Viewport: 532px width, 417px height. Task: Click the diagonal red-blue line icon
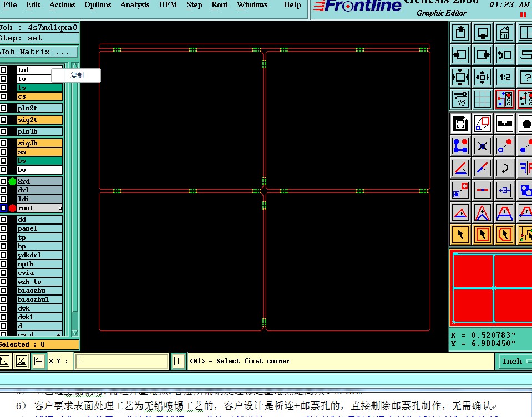pyautogui.click(x=483, y=168)
